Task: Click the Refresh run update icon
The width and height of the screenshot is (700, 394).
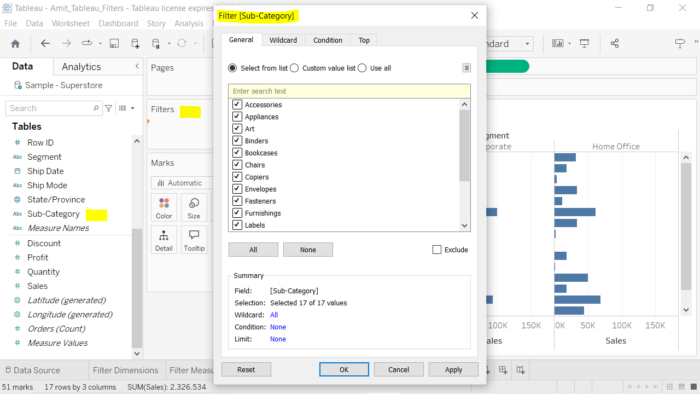Action: pos(182,43)
